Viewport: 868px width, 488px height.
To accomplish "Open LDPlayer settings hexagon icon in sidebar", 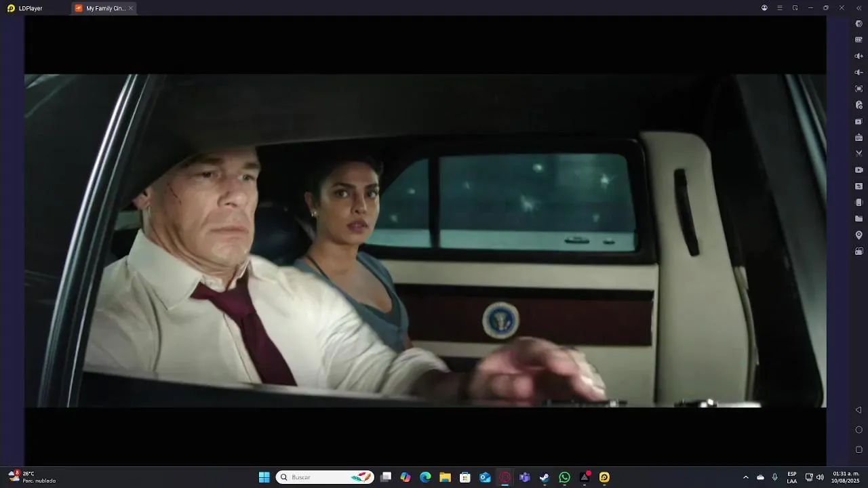I will pyautogui.click(x=859, y=24).
